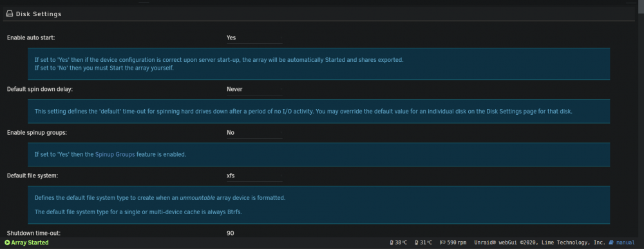Image resolution: width=644 pixels, height=249 pixels.
Task: Open the Enable spinup groups dropdown
Action: (x=254, y=132)
